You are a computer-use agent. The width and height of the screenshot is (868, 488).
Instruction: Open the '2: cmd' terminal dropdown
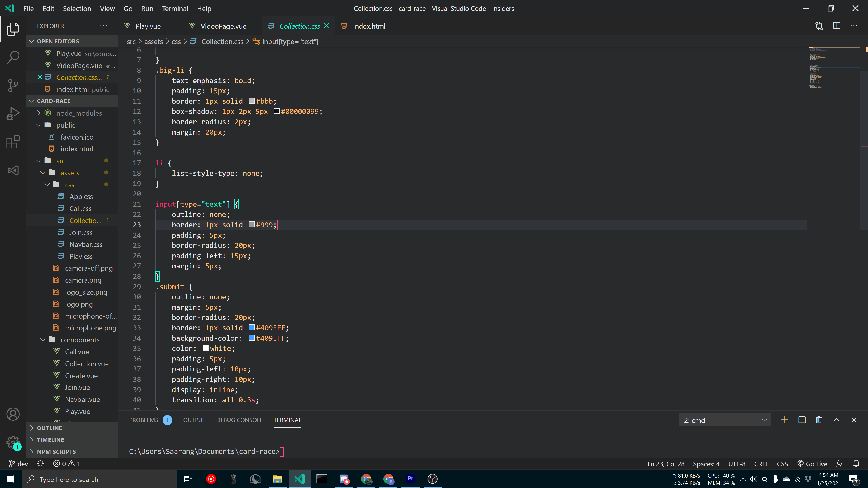[x=725, y=420]
